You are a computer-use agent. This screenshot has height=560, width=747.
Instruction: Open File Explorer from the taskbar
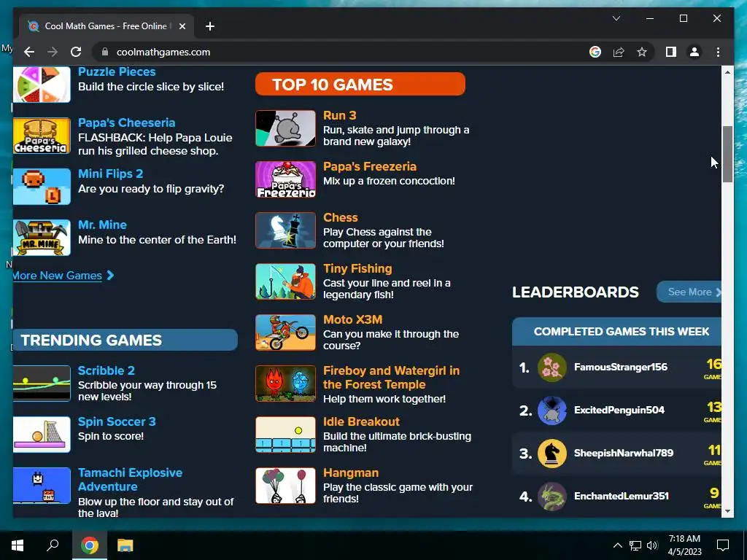pyautogui.click(x=125, y=545)
